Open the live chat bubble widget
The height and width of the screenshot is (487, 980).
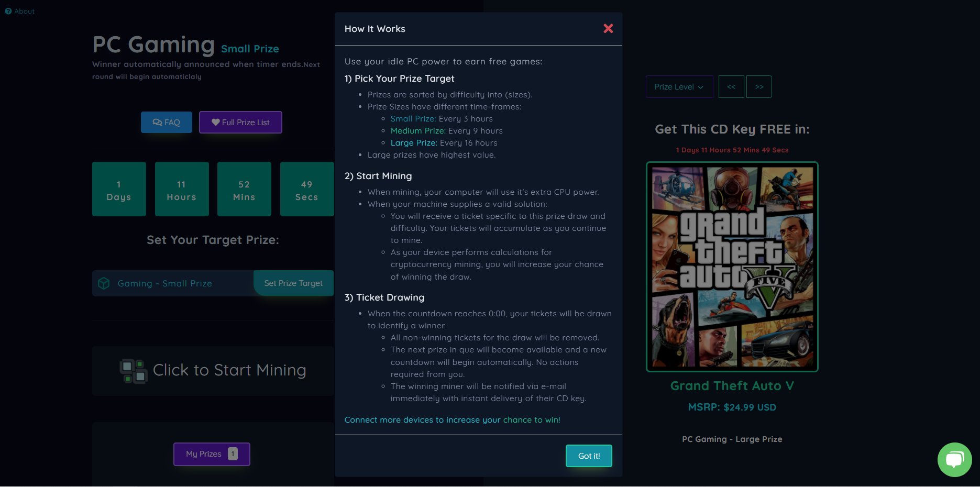[954, 459]
